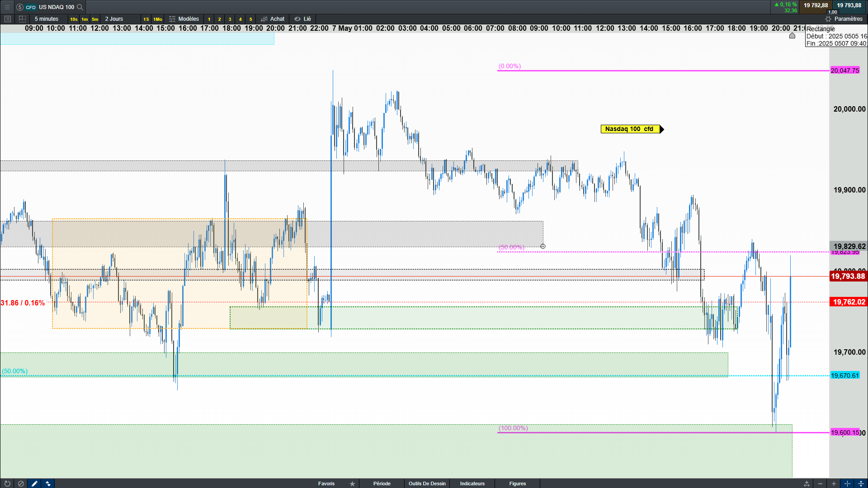Click the Achat buy button
868x488 pixels.
point(273,19)
